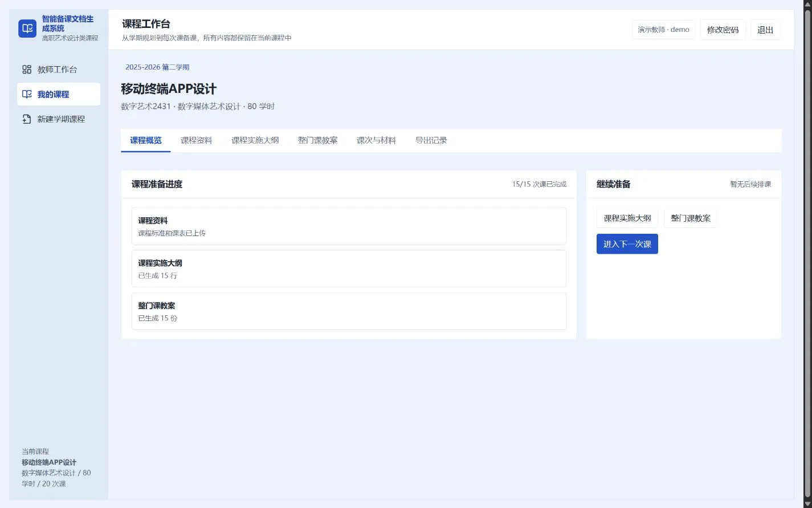The height and width of the screenshot is (508, 812).
Task: Switch to the 课程实施大纲 tab
Action: click(x=255, y=140)
